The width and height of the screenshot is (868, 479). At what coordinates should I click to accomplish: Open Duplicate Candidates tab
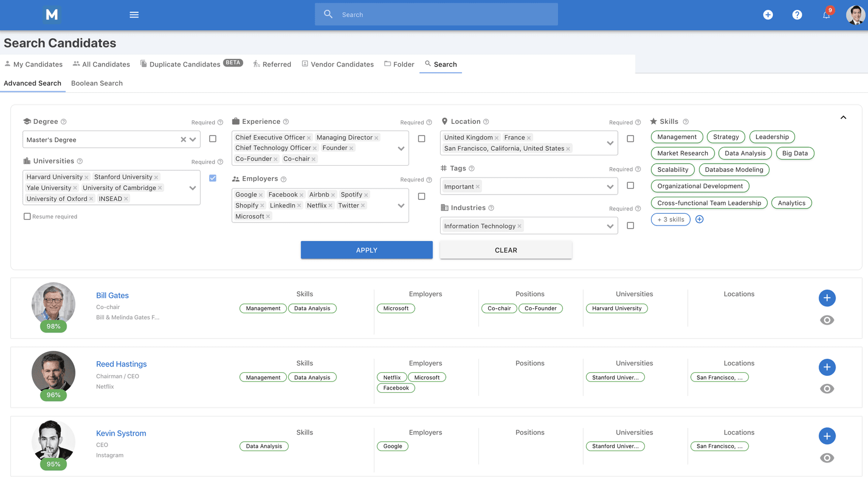tap(192, 64)
